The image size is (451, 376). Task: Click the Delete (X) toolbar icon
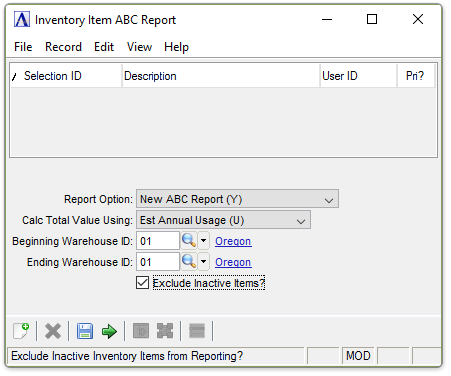(x=53, y=331)
